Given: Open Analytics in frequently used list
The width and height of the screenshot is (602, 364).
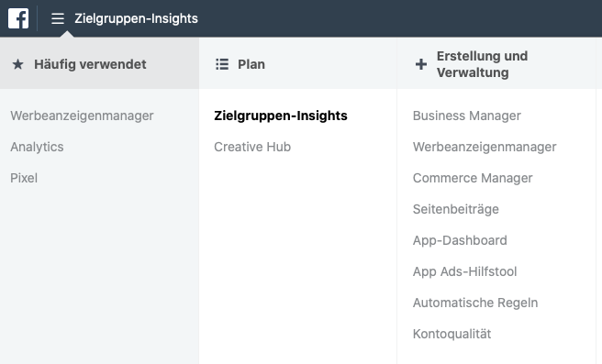Looking at the screenshot, I should coord(37,147).
